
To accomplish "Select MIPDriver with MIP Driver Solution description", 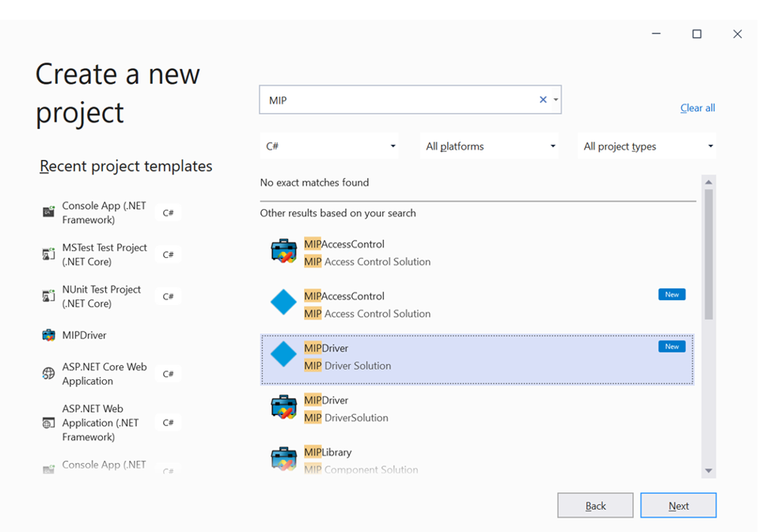I will (x=477, y=359).
